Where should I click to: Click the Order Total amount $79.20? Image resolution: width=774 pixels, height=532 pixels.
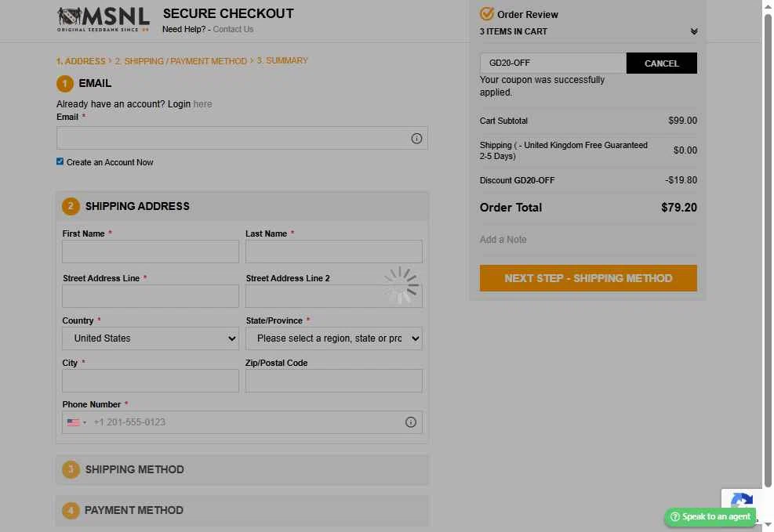point(679,208)
